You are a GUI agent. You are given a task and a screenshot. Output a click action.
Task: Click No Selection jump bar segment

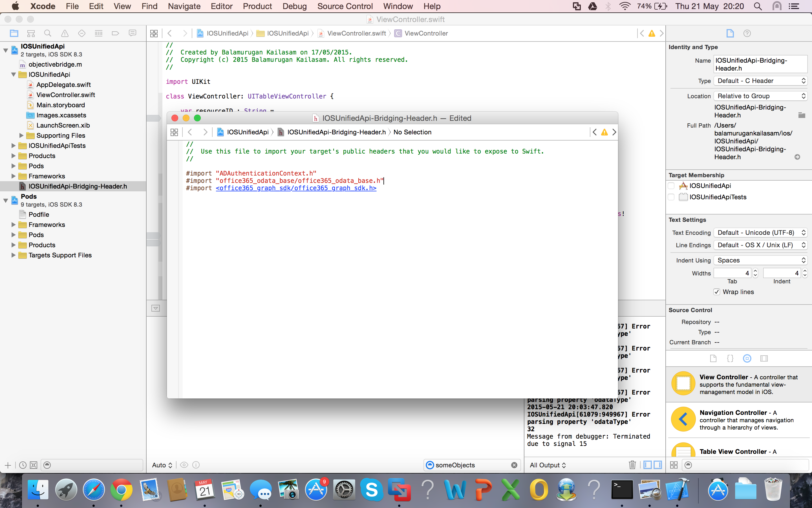coord(412,132)
